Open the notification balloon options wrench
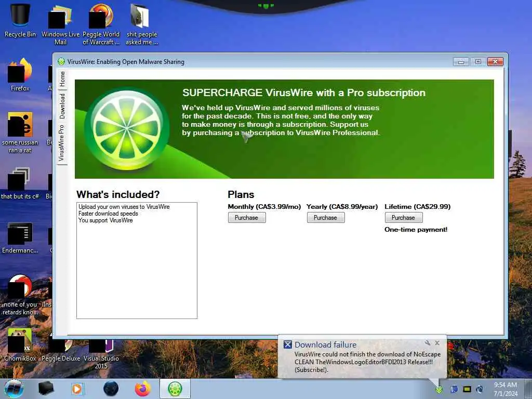532x399 pixels. [428, 343]
